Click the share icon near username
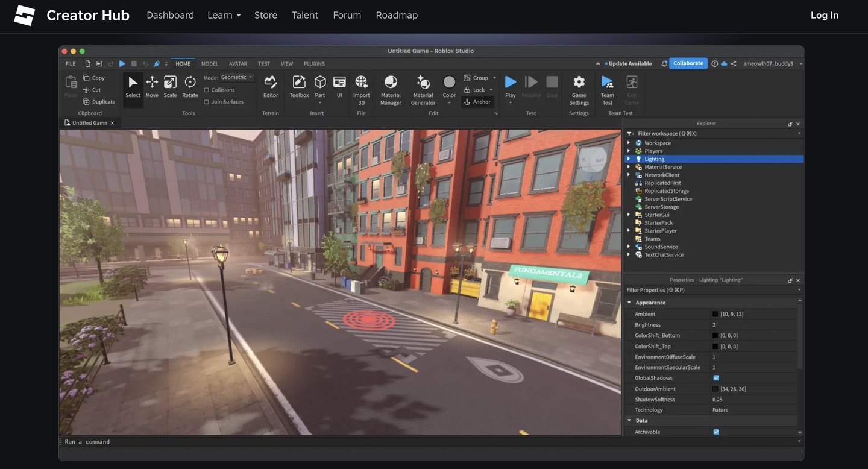Viewport: 868px width, 469px height. (734, 63)
